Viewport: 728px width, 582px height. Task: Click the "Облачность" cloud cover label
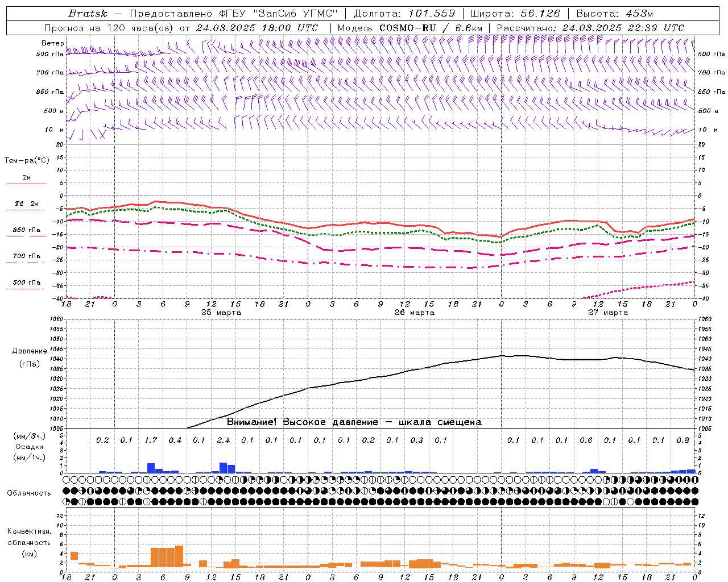pyautogui.click(x=29, y=493)
